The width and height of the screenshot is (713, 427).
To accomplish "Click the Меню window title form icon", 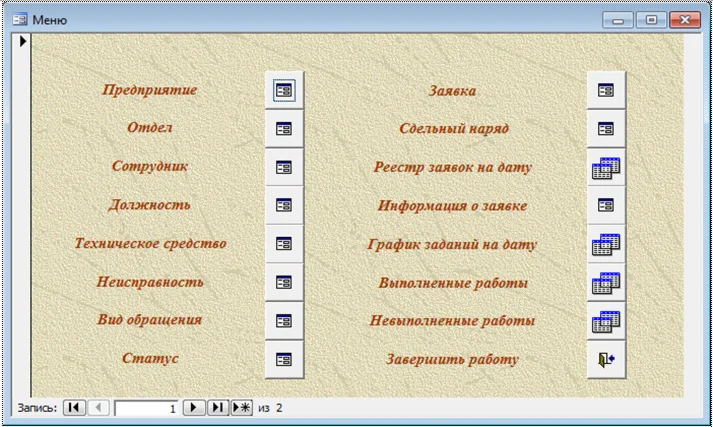I will 20,20.
